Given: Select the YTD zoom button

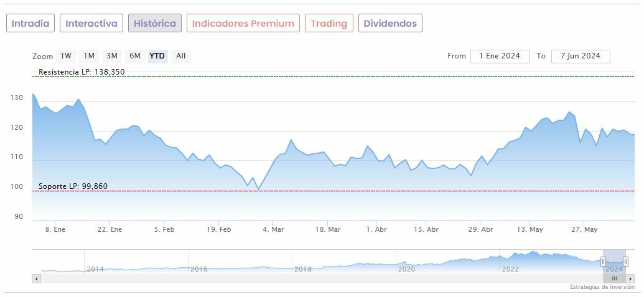Looking at the screenshot, I should (157, 56).
